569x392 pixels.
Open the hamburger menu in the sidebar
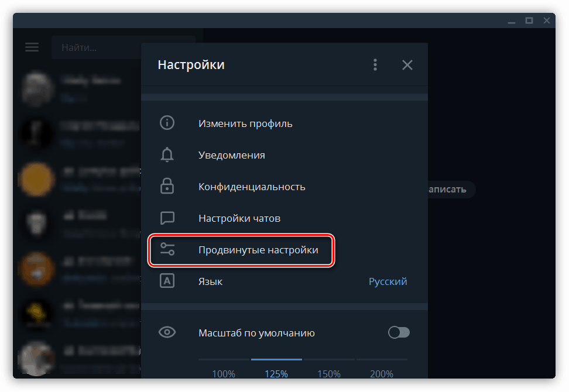[32, 47]
